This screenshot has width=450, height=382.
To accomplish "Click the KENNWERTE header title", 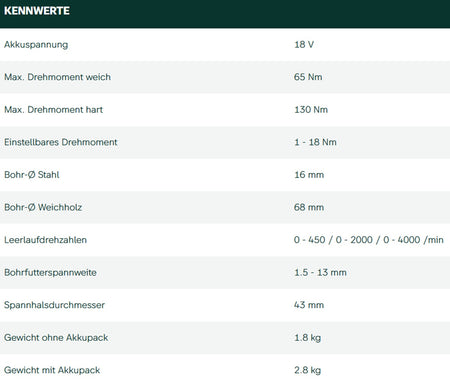I will (37, 11).
